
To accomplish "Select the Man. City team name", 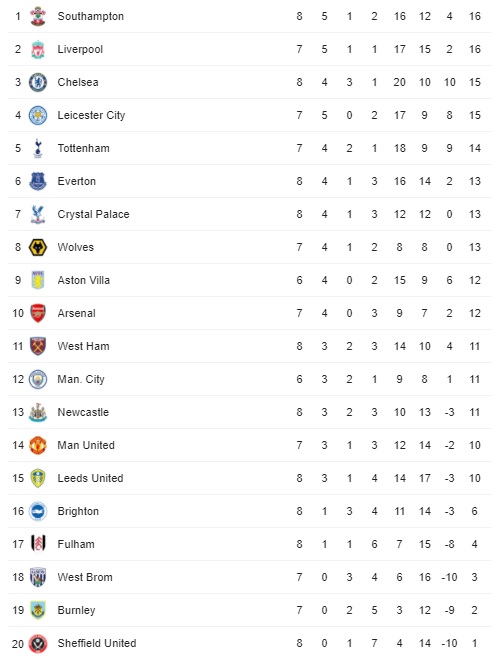I will 81,379.
